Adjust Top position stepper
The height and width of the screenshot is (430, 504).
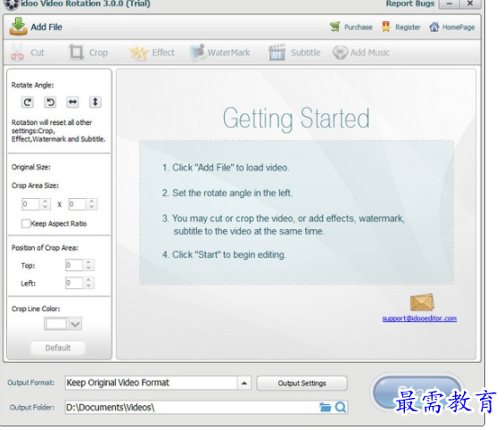(88, 265)
